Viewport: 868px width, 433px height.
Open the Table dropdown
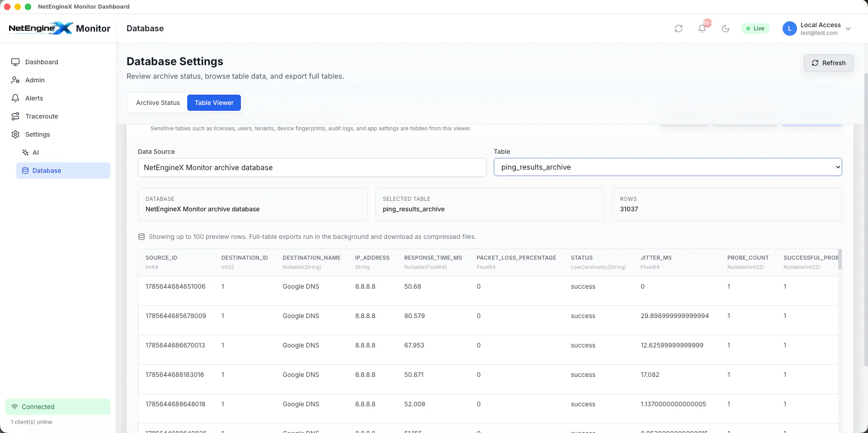[x=668, y=167]
